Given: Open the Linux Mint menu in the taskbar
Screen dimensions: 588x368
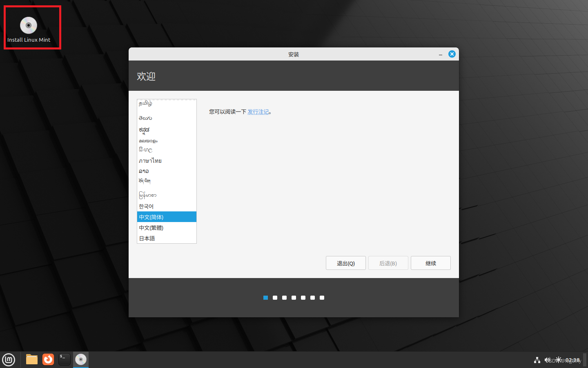Looking at the screenshot, I should coord(9,359).
